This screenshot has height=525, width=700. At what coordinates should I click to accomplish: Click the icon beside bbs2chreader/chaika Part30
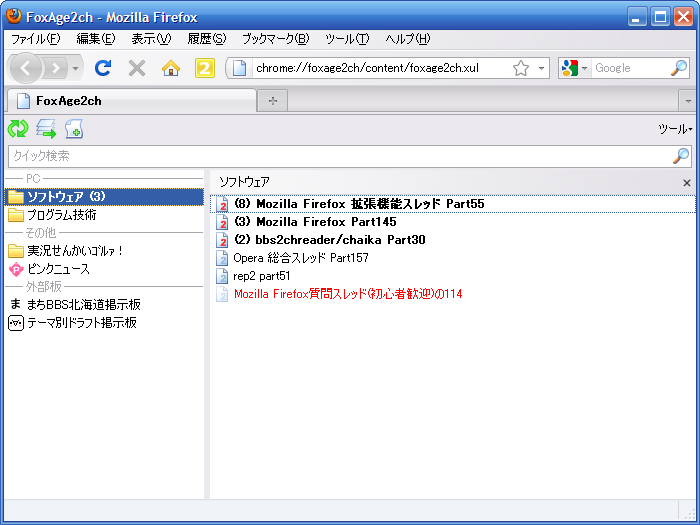[x=222, y=240]
